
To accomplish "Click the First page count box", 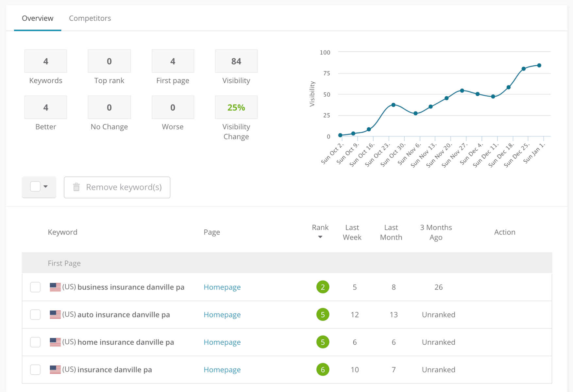I will (173, 61).
